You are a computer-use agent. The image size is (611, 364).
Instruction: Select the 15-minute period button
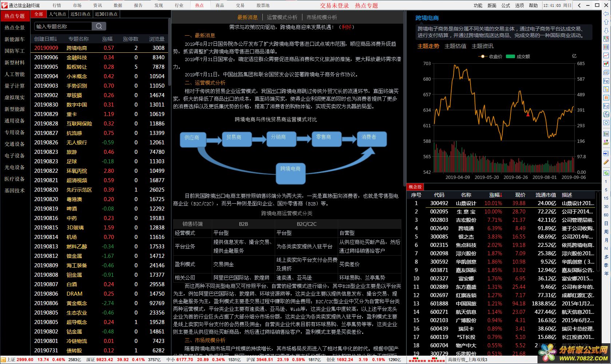606,198
